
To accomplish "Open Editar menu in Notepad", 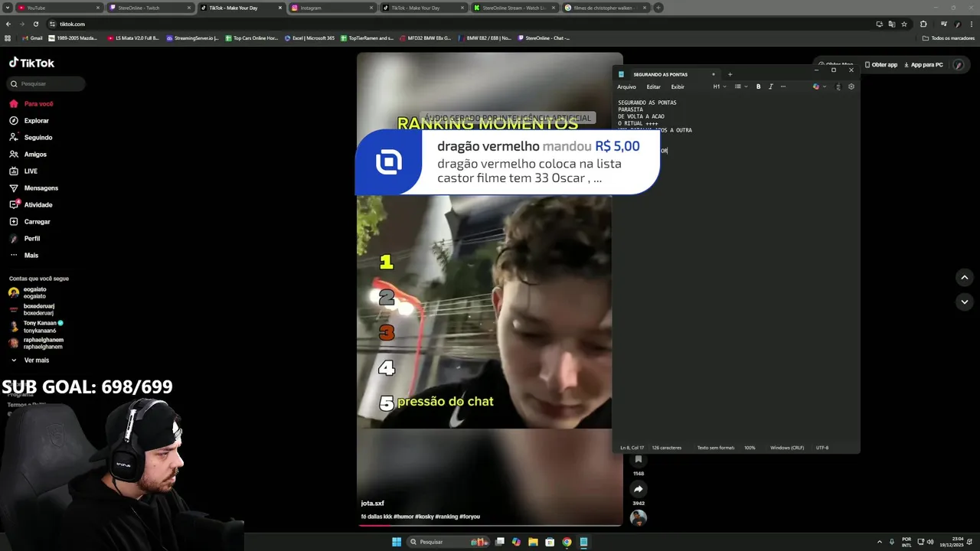I will 653,86.
